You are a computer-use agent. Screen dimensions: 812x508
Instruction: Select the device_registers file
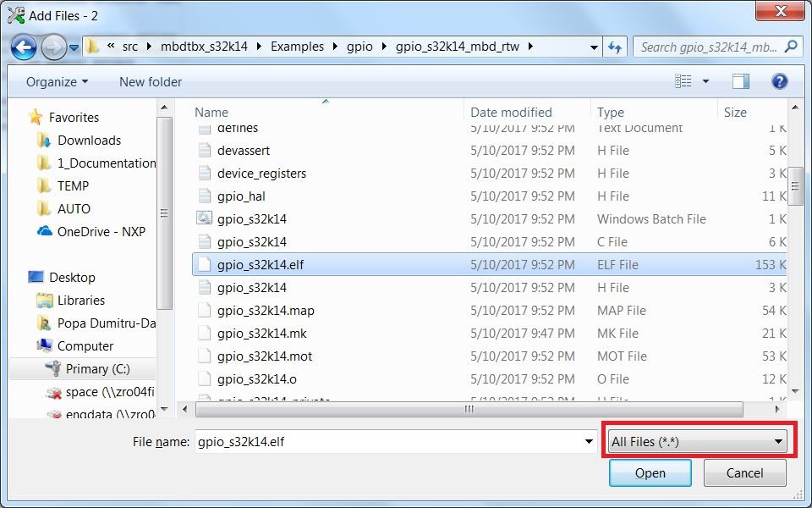point(490,174)
